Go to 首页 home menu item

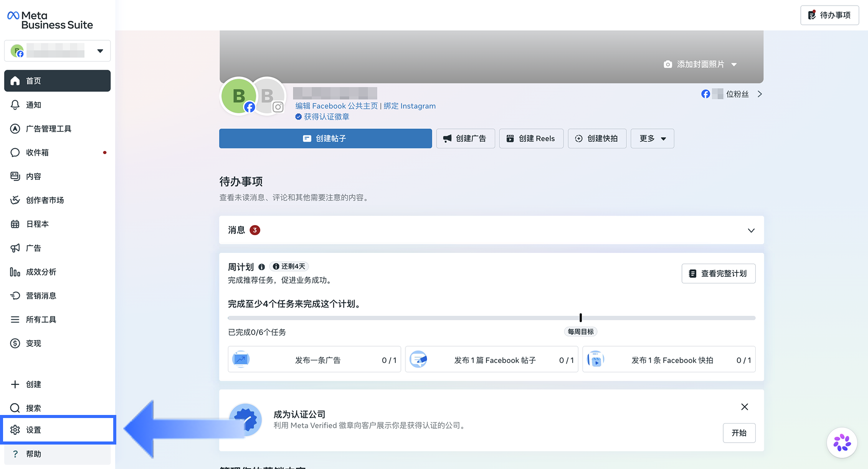coord(58,81)
